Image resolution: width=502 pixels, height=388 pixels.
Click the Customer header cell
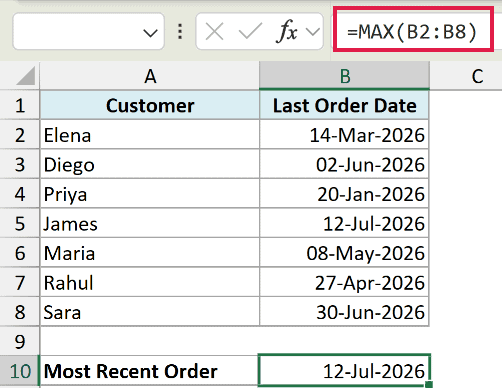[x=150, y=105]
